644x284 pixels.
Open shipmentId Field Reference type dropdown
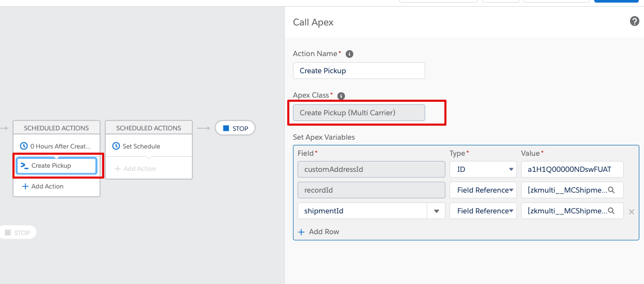pyautogui.click(x=482, y=211)
